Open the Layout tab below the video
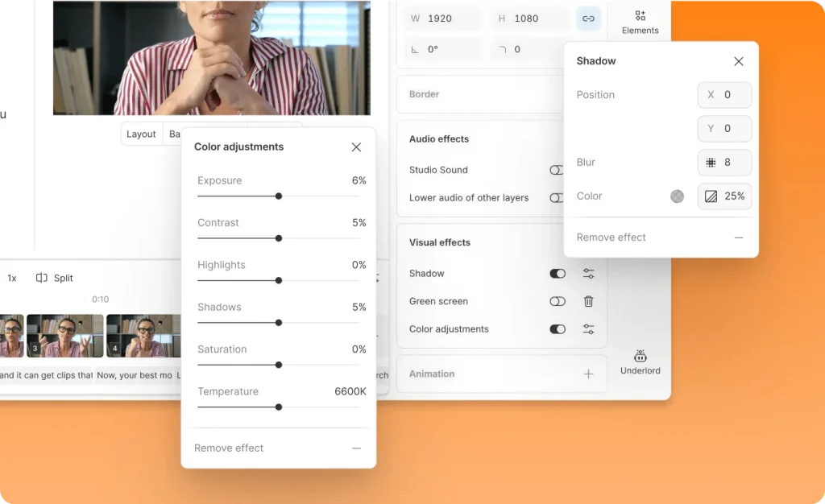 point(141,134)
